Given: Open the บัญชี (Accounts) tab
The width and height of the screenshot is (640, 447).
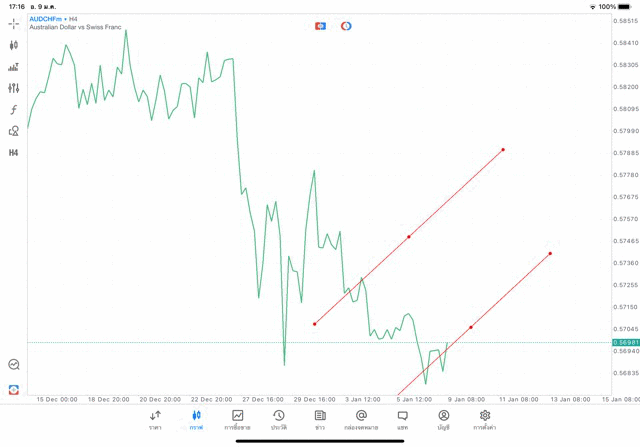Looking at the screenshot, I should [x=443, y=419].
